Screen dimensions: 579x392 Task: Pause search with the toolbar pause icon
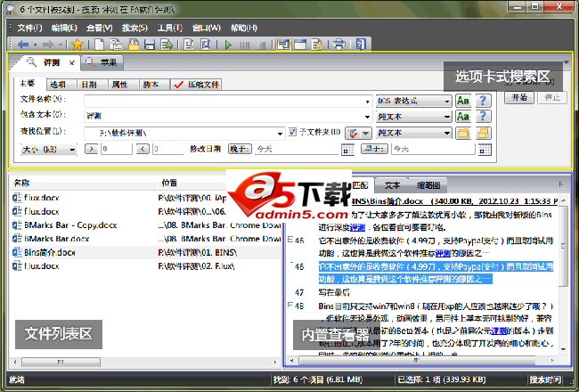(x=244, y=45)
